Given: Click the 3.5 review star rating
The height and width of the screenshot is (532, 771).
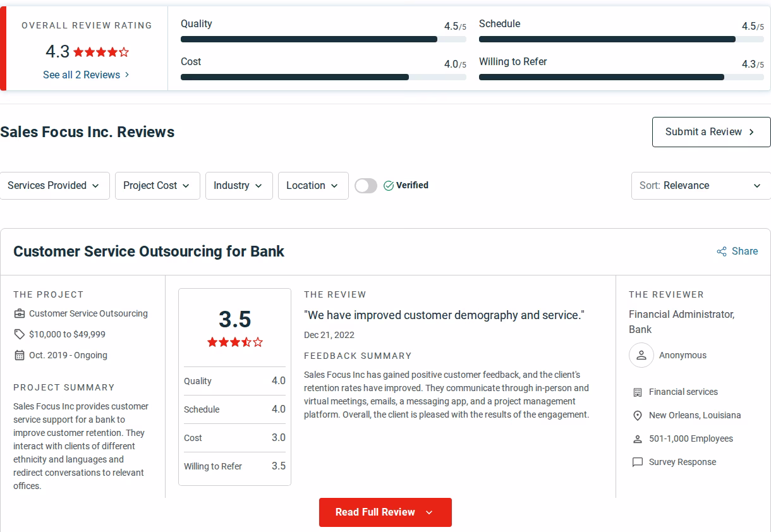Looking at the screenshot, I should pos(235,342).
